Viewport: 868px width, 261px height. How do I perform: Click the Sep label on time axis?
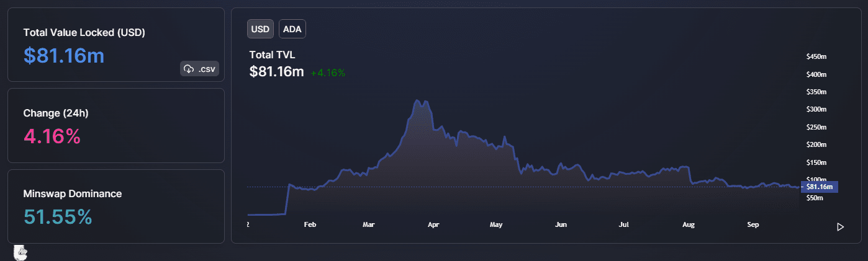pos(753,224)
